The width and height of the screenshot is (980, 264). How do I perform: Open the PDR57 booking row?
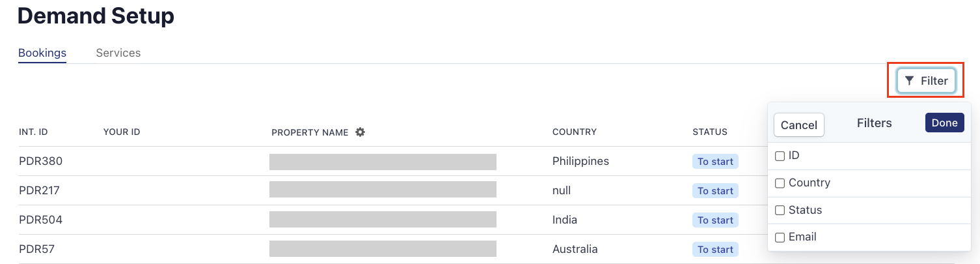pos(37,249)
